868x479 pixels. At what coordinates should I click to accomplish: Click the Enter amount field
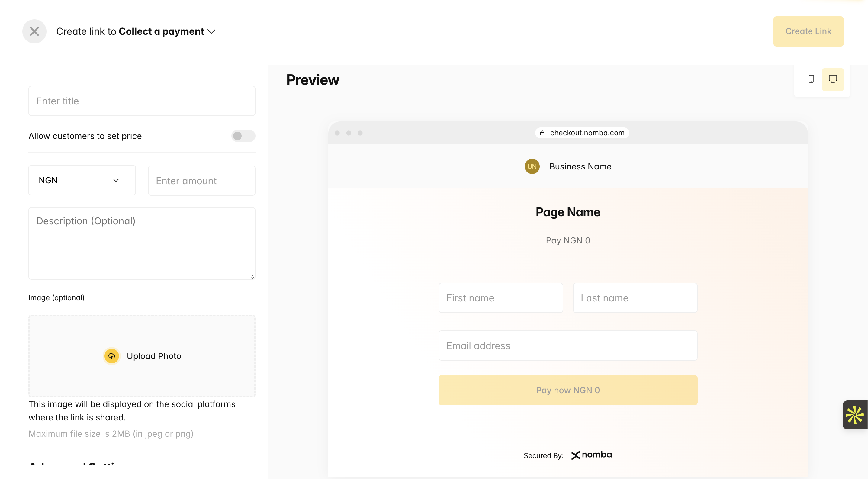click(x=201, y=181)
